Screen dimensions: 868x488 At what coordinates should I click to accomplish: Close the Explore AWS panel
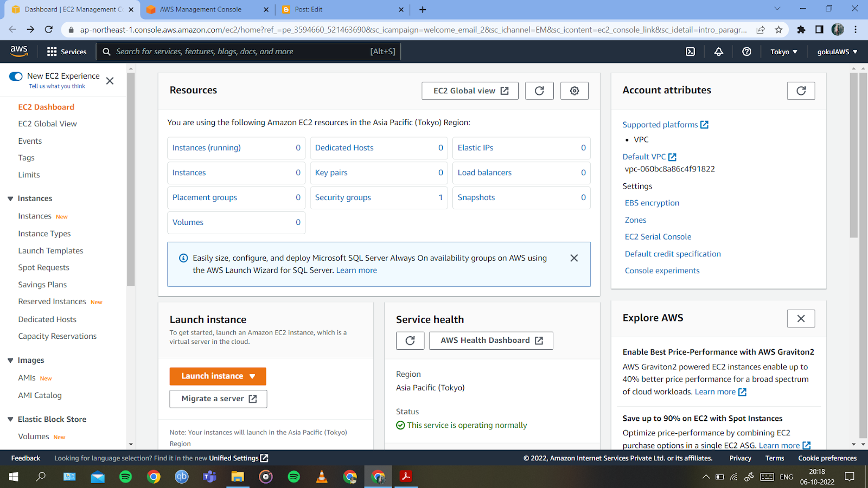click(x=801, y=318)
